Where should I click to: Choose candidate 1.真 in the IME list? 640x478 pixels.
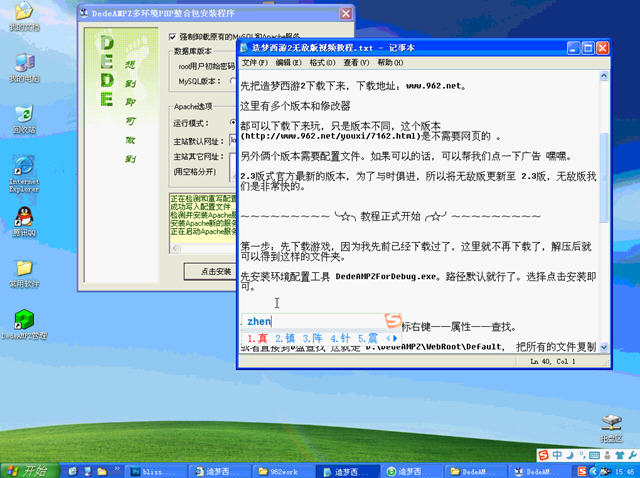258,338
